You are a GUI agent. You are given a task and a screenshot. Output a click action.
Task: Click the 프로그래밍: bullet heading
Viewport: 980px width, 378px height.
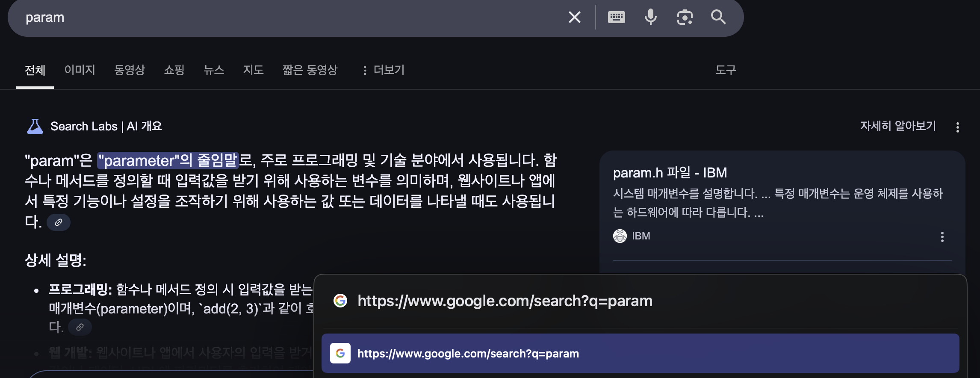tap(80, 289)
